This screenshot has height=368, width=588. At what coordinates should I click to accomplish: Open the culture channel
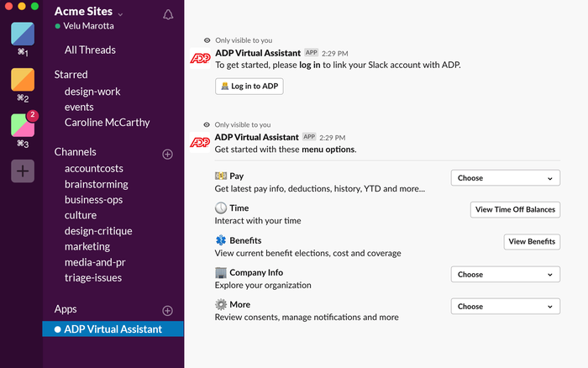pos(81,215)
